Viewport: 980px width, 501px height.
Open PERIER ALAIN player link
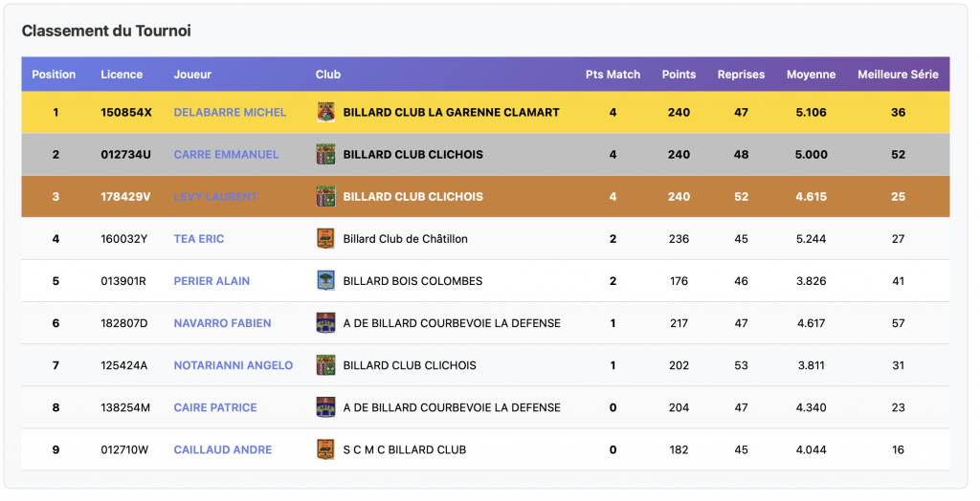[x=212, y=281]
